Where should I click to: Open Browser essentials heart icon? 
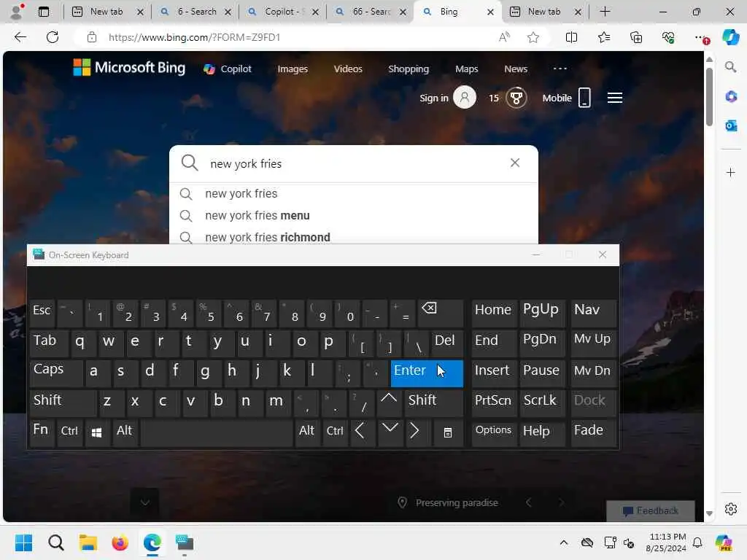(668, 37)
